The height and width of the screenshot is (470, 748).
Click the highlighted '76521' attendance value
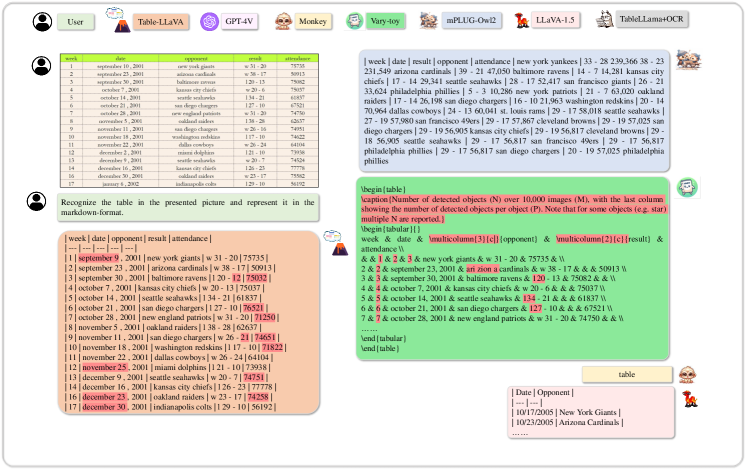coord(253,308)
